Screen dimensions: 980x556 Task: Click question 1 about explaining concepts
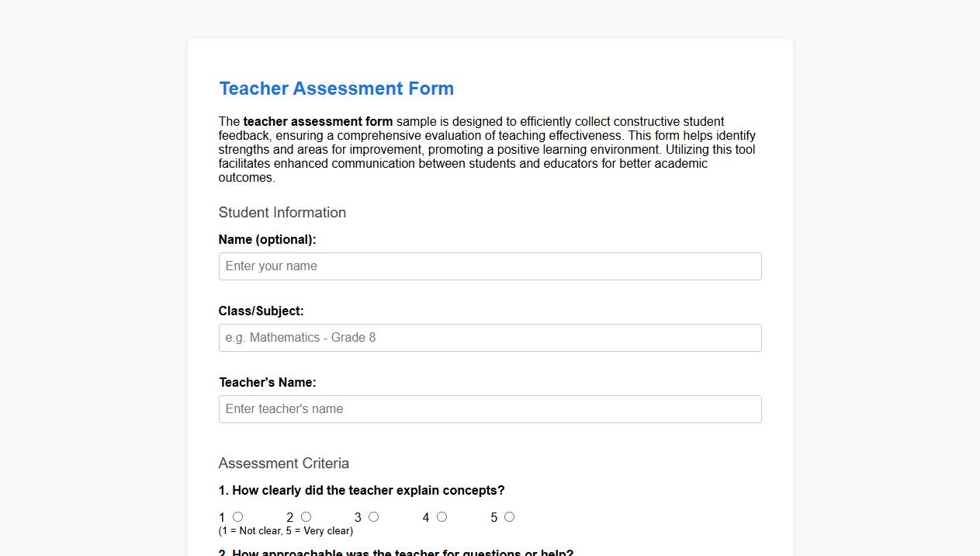[x=362, y=490]
